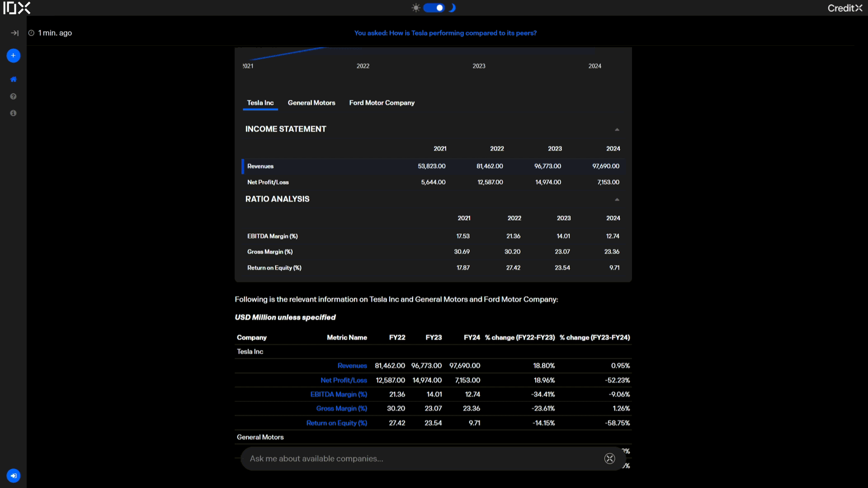Select the Tesla Inc tab
Viewport: 868px width, 488px height.
[260, 103]
